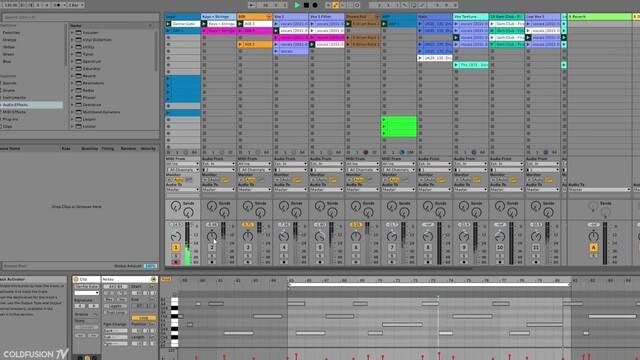
Task: Select the Instruments browser category
Action: tap(15, 98)
